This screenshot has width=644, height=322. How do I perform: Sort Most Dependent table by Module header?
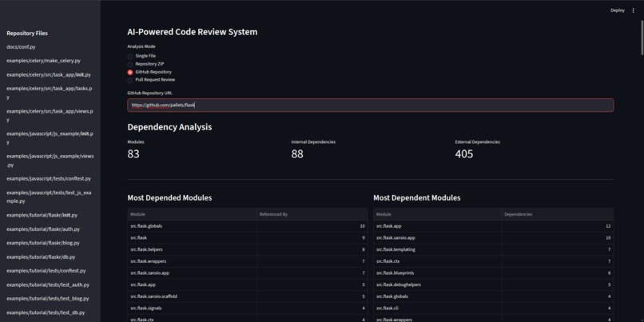point(437,214)
